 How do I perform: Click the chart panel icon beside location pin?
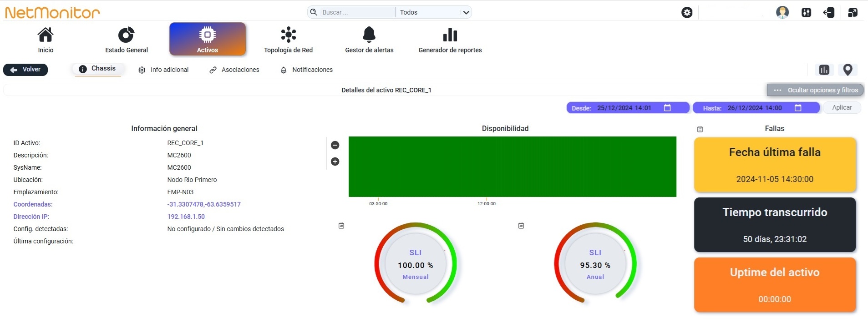tap(824, 70)
